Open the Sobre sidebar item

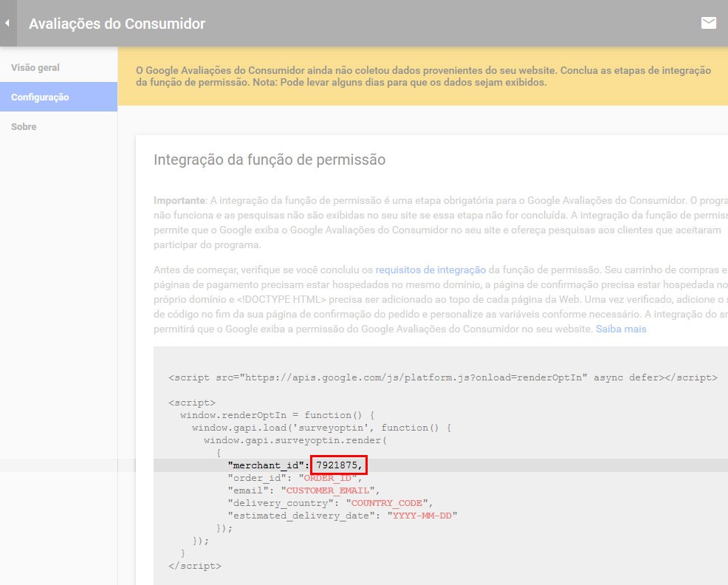click(24, 126)
